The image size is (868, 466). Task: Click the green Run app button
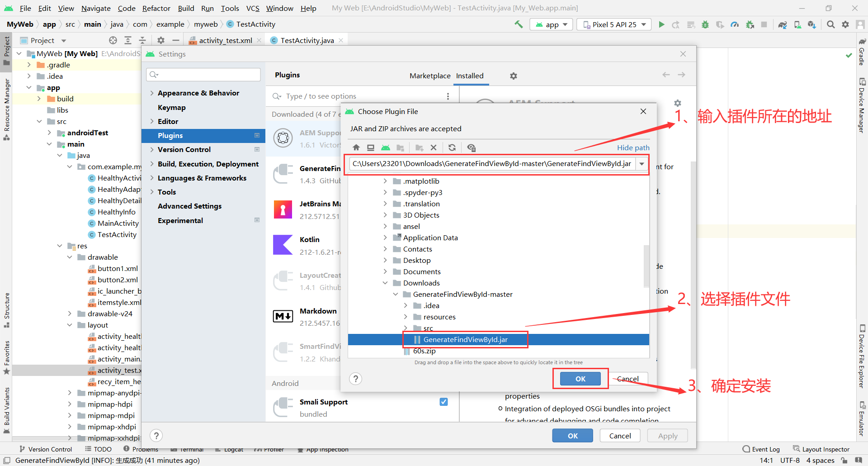[661, 24]
